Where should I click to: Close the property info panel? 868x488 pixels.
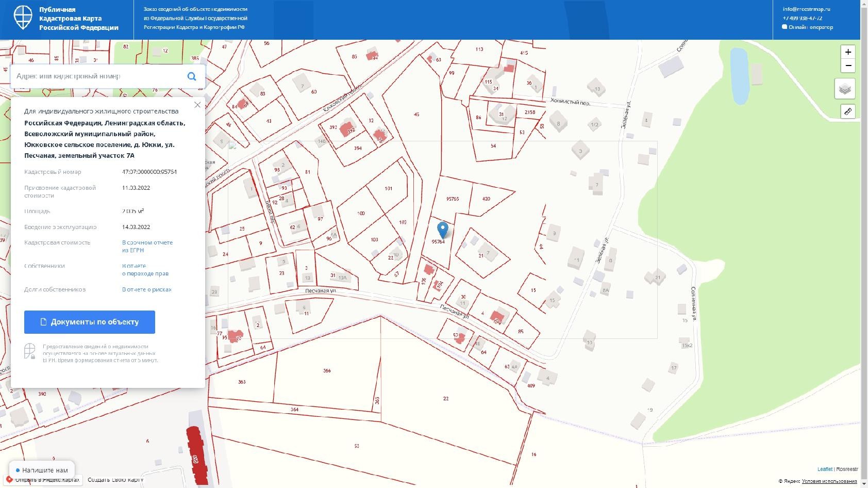click(x=197, y=105)
